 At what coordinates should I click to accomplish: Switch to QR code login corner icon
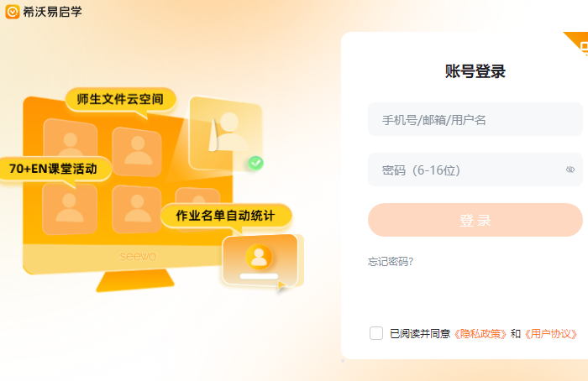point(580,44)
